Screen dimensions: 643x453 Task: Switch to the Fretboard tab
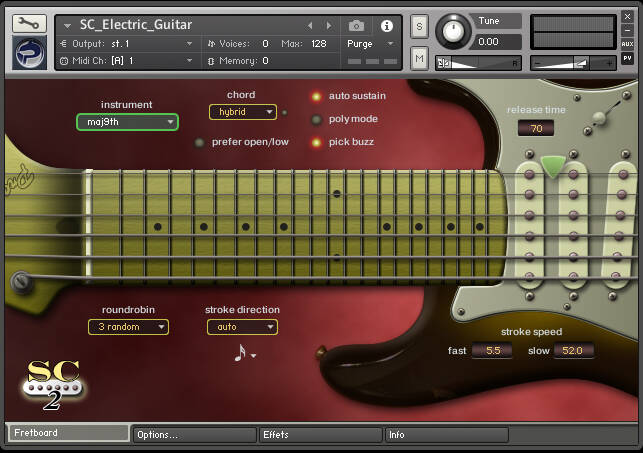pyautogui.click(x=69, y=433)
